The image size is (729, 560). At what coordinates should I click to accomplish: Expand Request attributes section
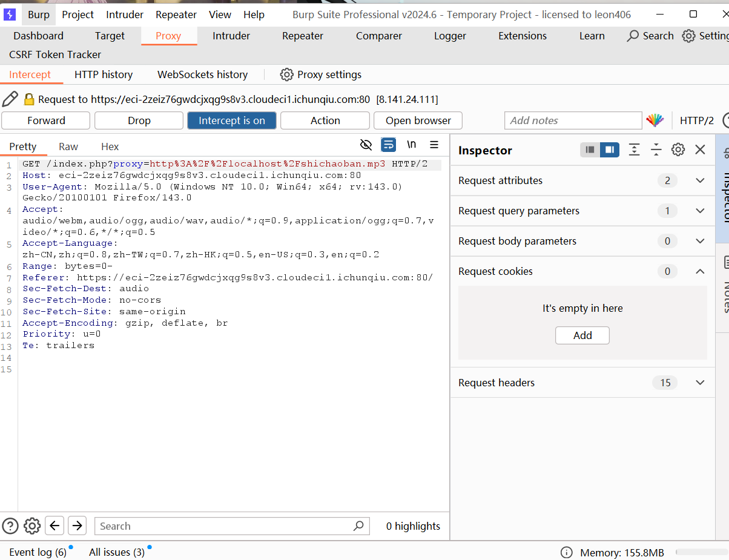(700, 180)
